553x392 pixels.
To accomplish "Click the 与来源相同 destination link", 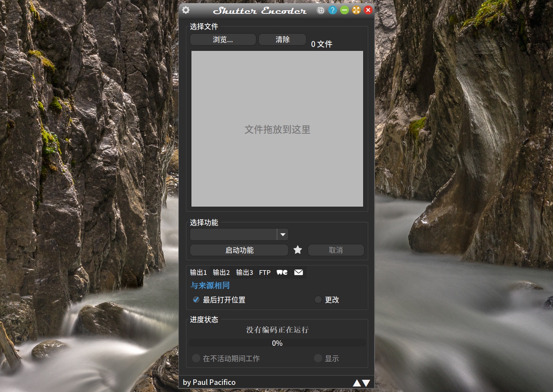I will [x=210, y=285].
